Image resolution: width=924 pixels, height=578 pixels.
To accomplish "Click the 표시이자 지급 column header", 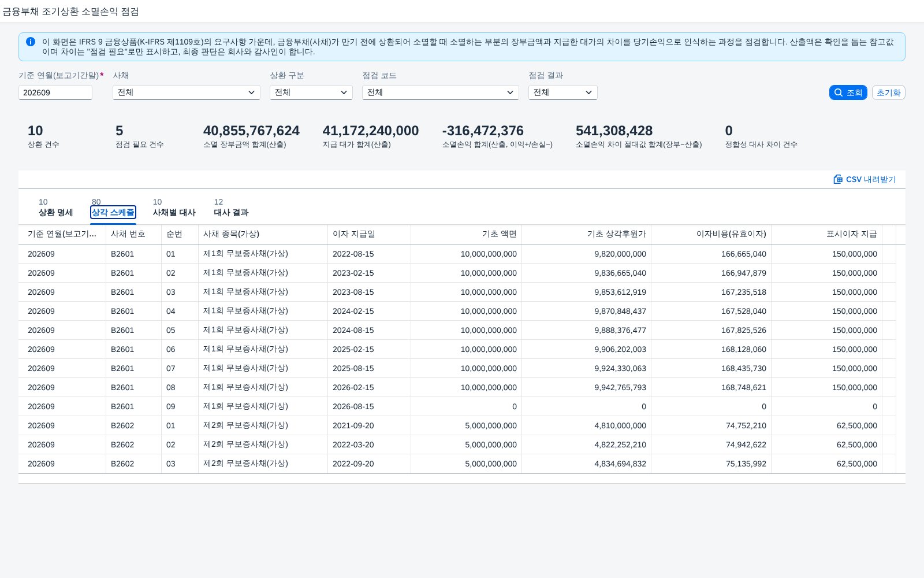I will point(826,234).
